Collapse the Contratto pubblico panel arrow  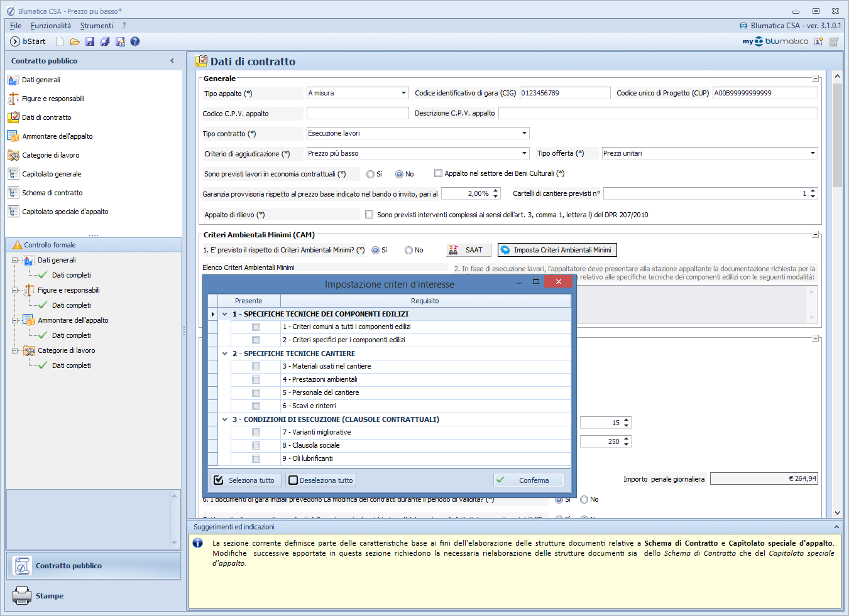tap(172, 61)
